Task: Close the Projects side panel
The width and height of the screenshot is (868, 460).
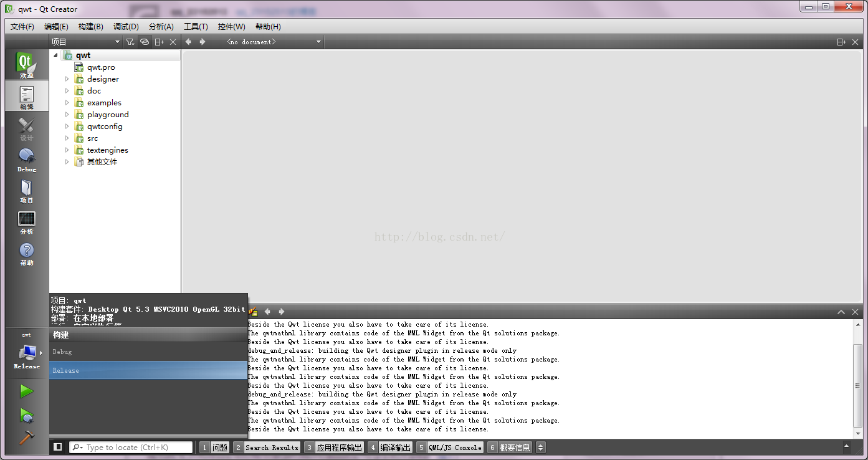Action: [173, 42]
